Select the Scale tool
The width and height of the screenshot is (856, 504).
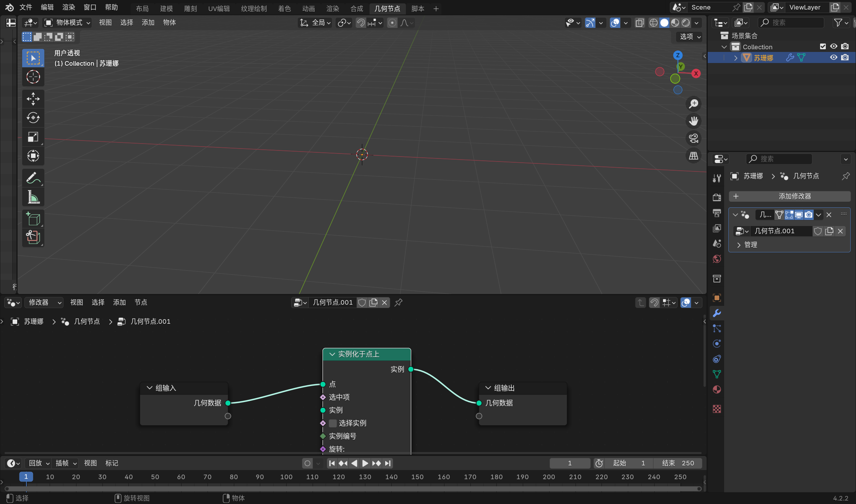[33, 137]
